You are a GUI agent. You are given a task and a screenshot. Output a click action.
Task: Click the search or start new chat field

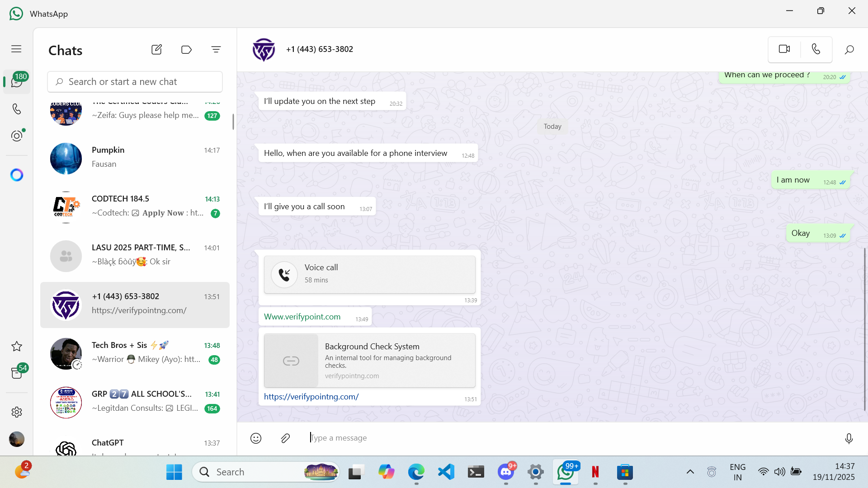coord(135,82)
